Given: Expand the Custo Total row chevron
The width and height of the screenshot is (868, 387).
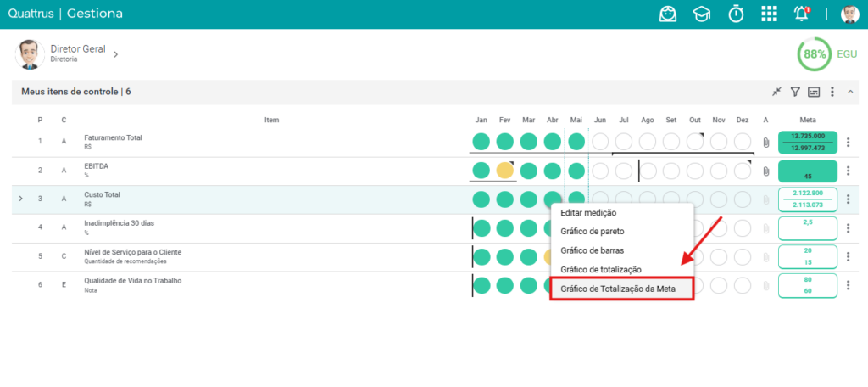Looking at the screenshot, I should coord(21,199).
